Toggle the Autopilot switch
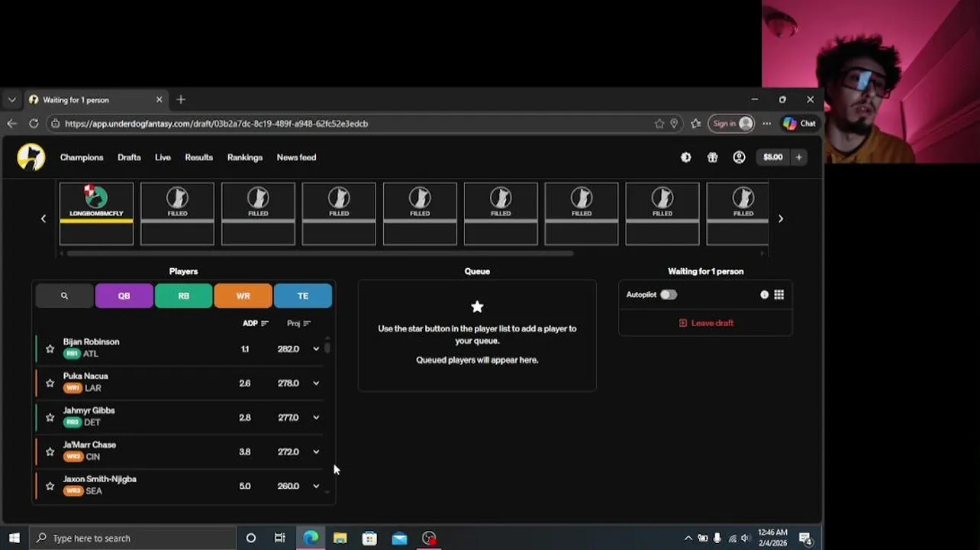This screenshot has width=980, height=550. click(668, 295)
